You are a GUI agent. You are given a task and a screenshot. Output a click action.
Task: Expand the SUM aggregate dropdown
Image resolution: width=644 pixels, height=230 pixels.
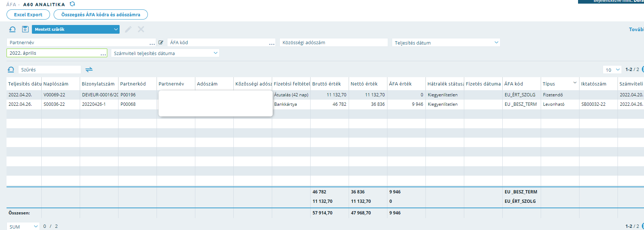pyautogui.click(x=23, y=226)
